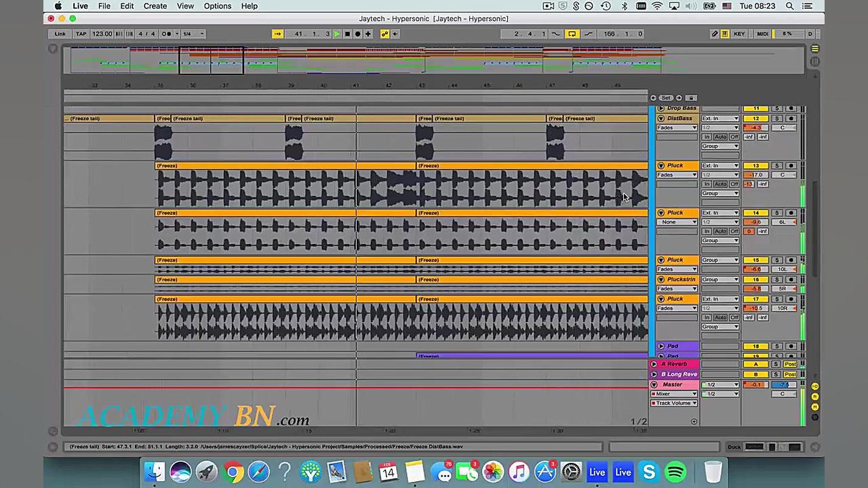The image size is (868, 488).
Task: Toggle Post button on A Reverb return
Action: tap(790, 365)
